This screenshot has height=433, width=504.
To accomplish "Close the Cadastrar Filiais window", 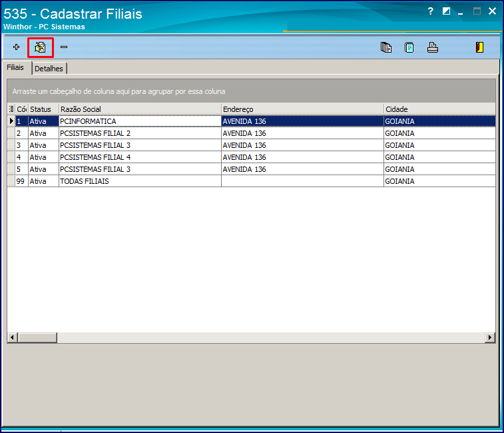I will click(492, 11).
